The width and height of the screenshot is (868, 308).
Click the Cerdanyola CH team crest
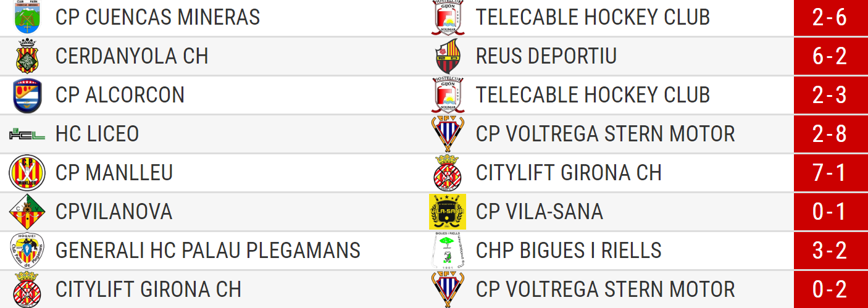coord(27,56)
